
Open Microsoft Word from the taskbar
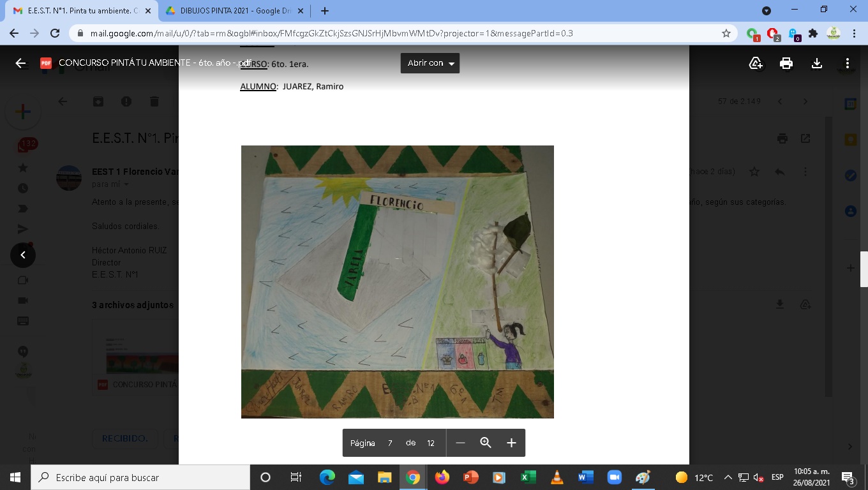click(x=585, y=477)
